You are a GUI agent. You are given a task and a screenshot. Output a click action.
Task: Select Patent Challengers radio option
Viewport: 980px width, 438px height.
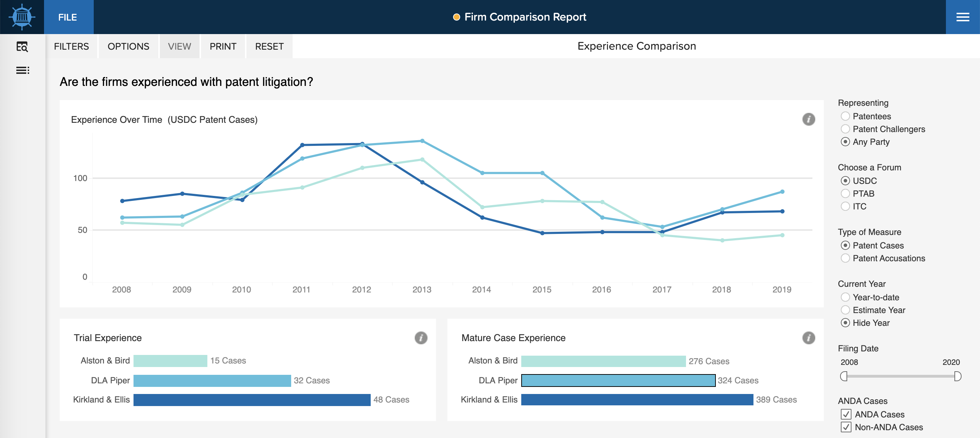click(x=845, y=129)
